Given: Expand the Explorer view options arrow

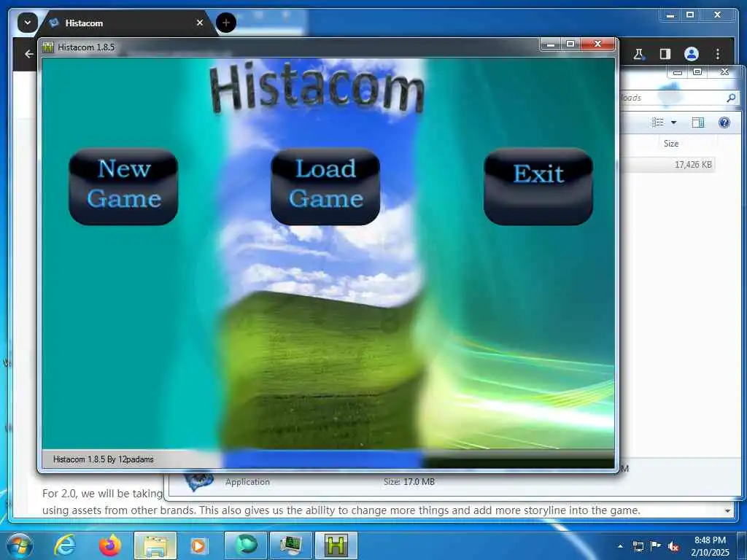Looking at the screenshot, I should (x=673, y=122).
